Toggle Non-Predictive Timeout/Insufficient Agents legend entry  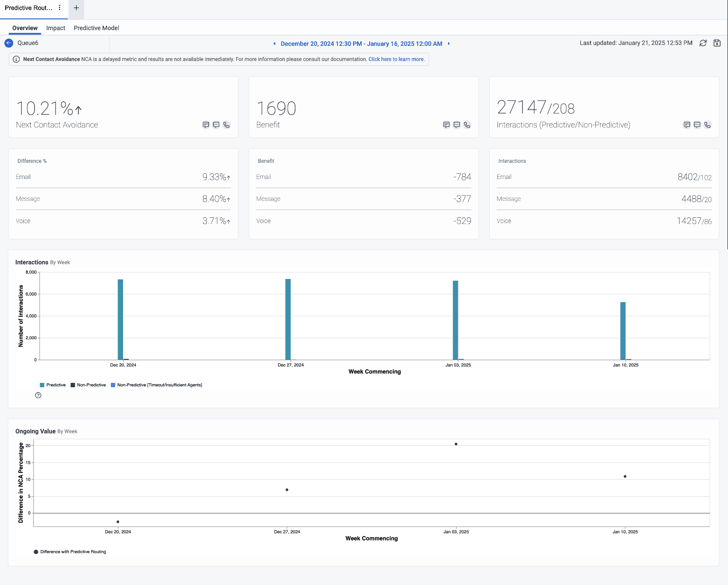pyautogui.click(x=157, y=385)
